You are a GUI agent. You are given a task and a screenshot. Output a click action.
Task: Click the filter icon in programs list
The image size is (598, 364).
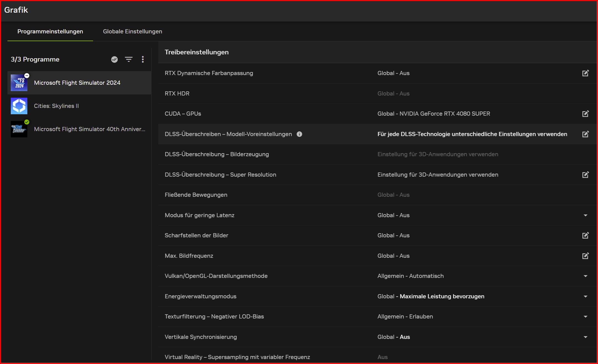click(128, 59)
